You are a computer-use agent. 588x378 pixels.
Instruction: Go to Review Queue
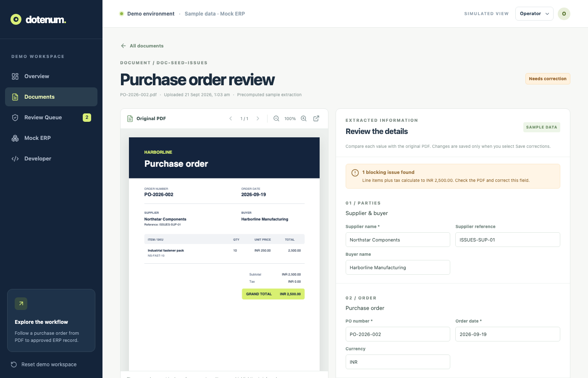pyautogui.click(x=51, y=118)
